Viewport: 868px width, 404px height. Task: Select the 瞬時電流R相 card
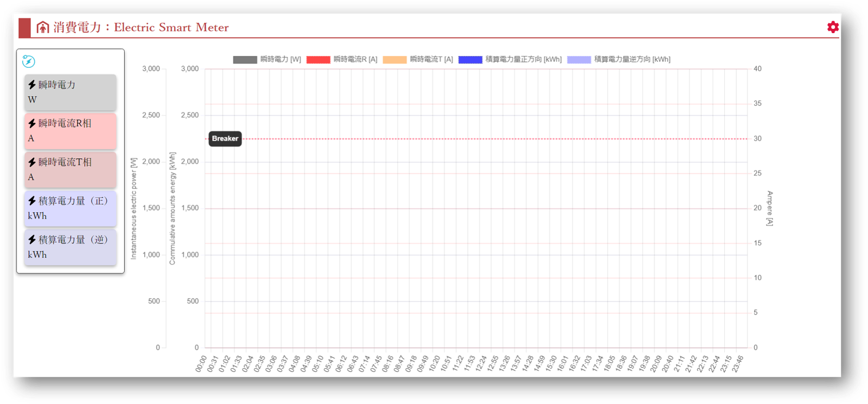[x=71, y=131]
